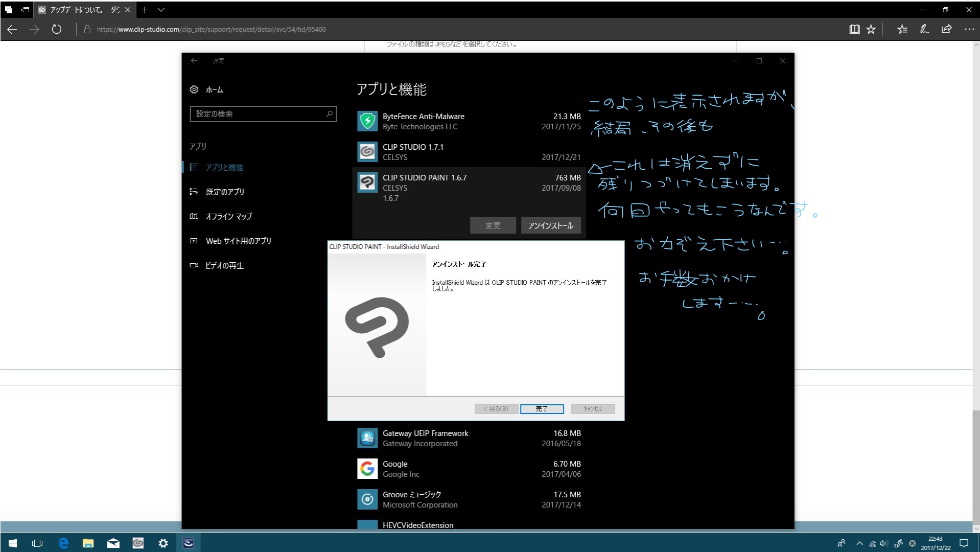This screenshot has height=552, width=980.
Task: Click the taskbar clock 22:43
Action: (936, 543)
